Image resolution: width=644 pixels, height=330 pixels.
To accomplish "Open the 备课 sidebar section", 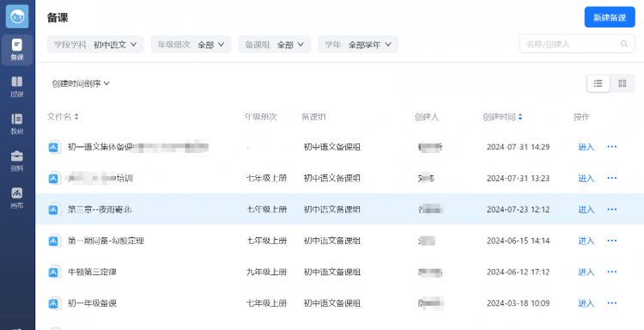I will [x=17, y=50].
